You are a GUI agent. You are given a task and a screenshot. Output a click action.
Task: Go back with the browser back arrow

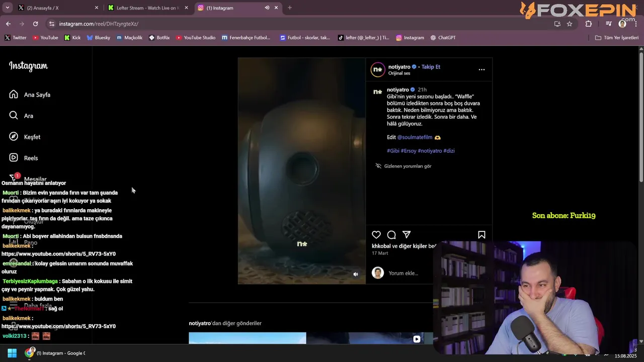(8, 24)
